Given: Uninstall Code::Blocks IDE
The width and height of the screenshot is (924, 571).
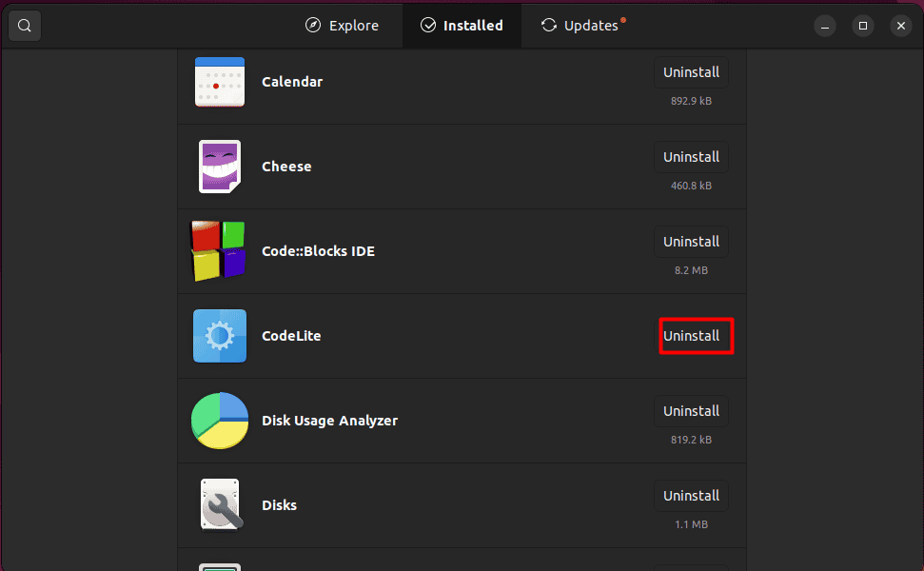Looking at the screenshot, I should [691, 242].
